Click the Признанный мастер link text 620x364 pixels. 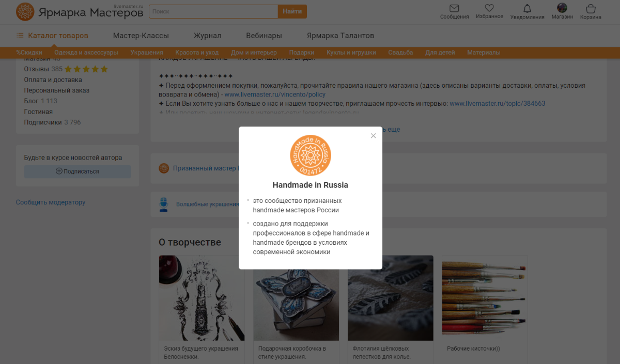pyautogui.click(x=205, y=168)
